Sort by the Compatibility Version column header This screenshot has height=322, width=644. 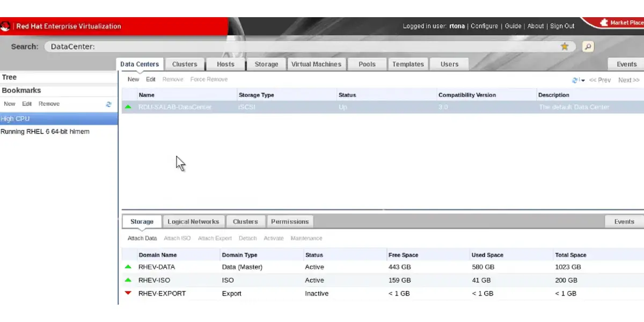pos(467,95)
